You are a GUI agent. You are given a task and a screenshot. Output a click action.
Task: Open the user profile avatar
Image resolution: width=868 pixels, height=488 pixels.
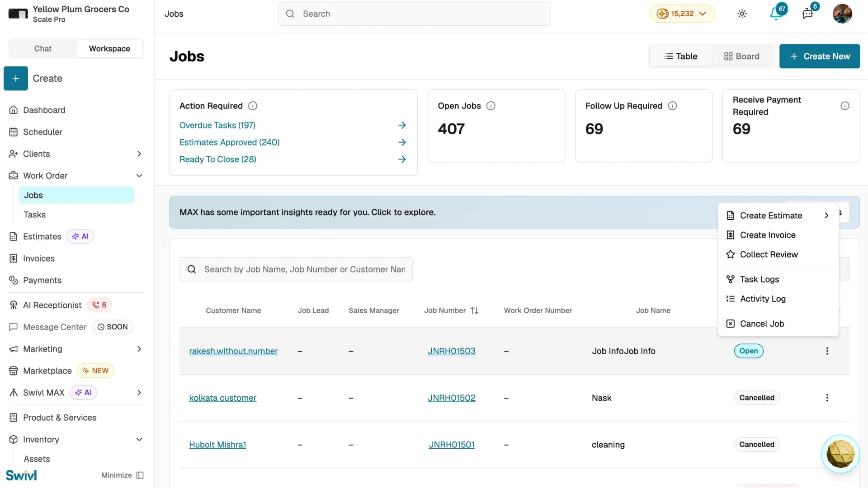[842, 14]
